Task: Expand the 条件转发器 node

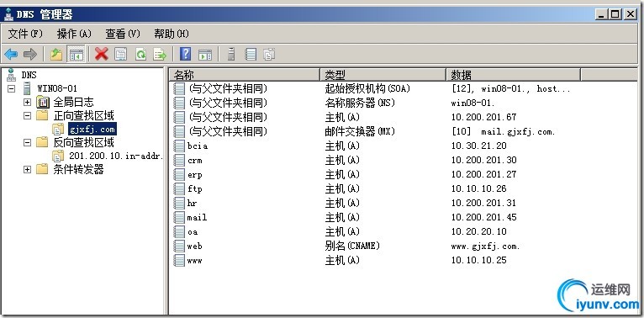Action: point(27,169)
